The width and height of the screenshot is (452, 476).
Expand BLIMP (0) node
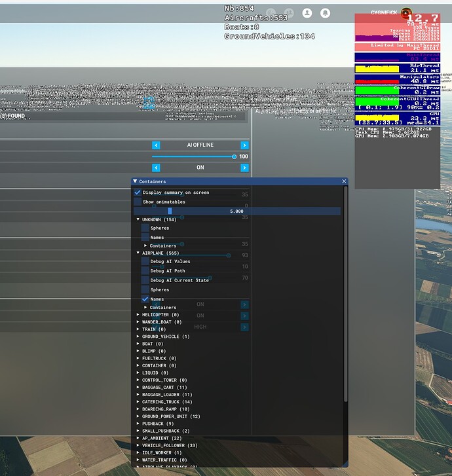tap(138, 351)
